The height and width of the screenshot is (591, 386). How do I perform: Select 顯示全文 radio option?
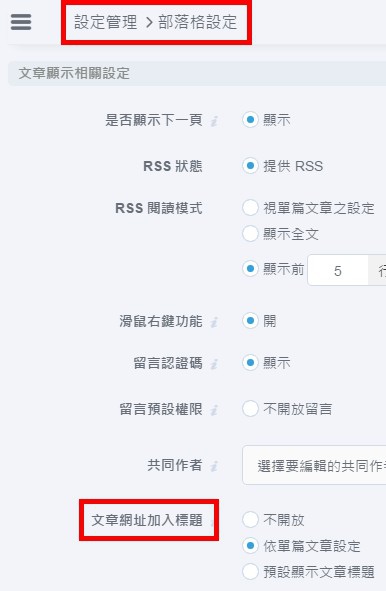point(250,233)
